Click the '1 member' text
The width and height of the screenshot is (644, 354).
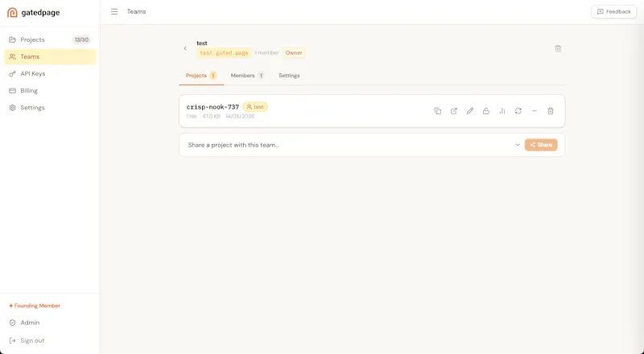[x=266, y=53]
